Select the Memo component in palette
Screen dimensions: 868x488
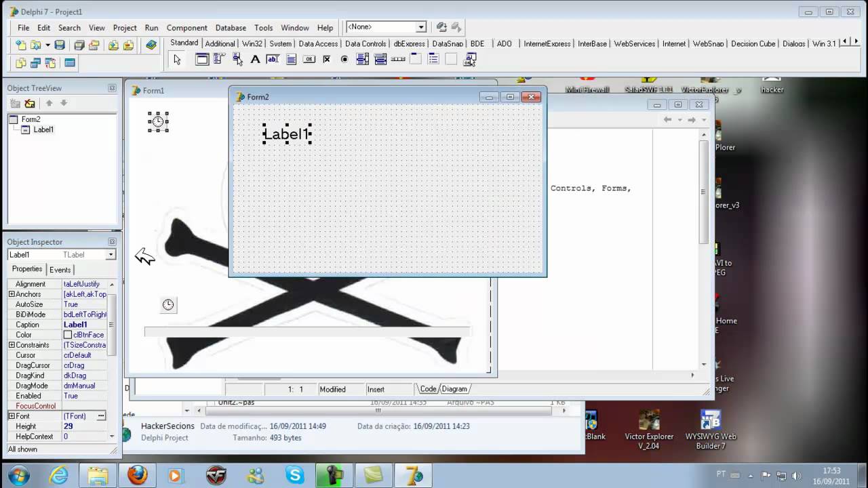pyautogui.click(x=291, y=60)
